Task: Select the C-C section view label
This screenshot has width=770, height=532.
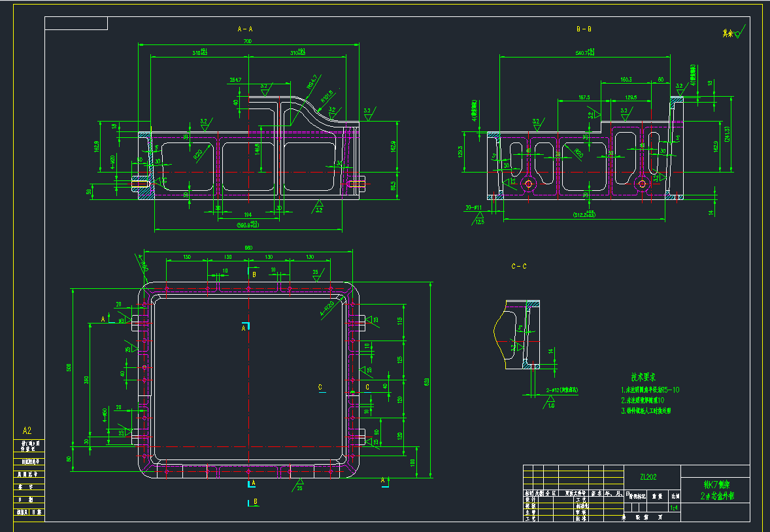Action: coord(519,266)
